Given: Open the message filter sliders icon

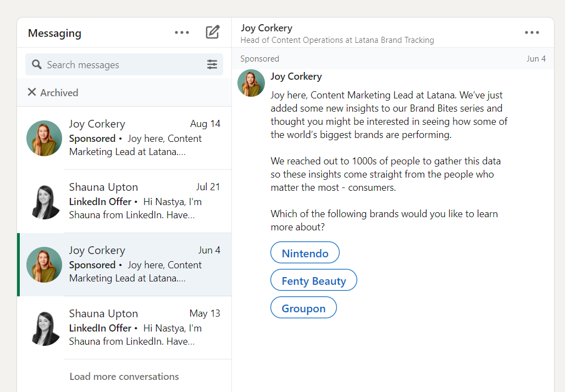Looking at the screenshot, I should [212, 64].
